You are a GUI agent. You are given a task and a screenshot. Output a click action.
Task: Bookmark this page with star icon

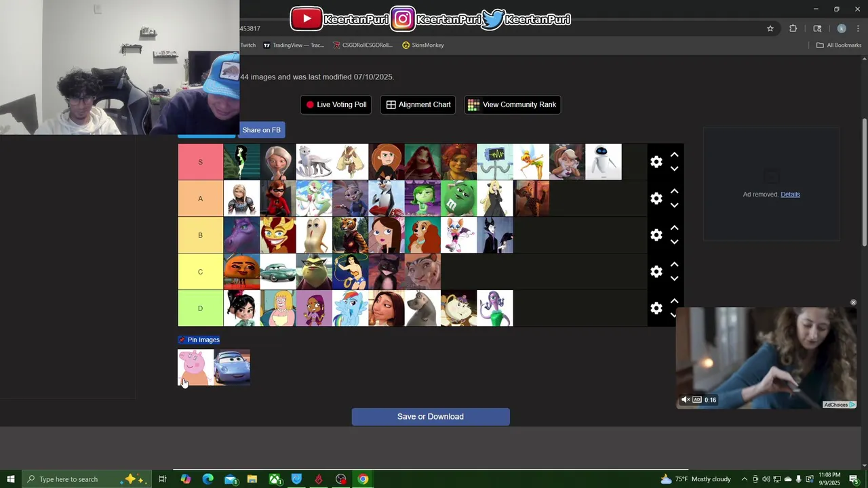[770, 28]
